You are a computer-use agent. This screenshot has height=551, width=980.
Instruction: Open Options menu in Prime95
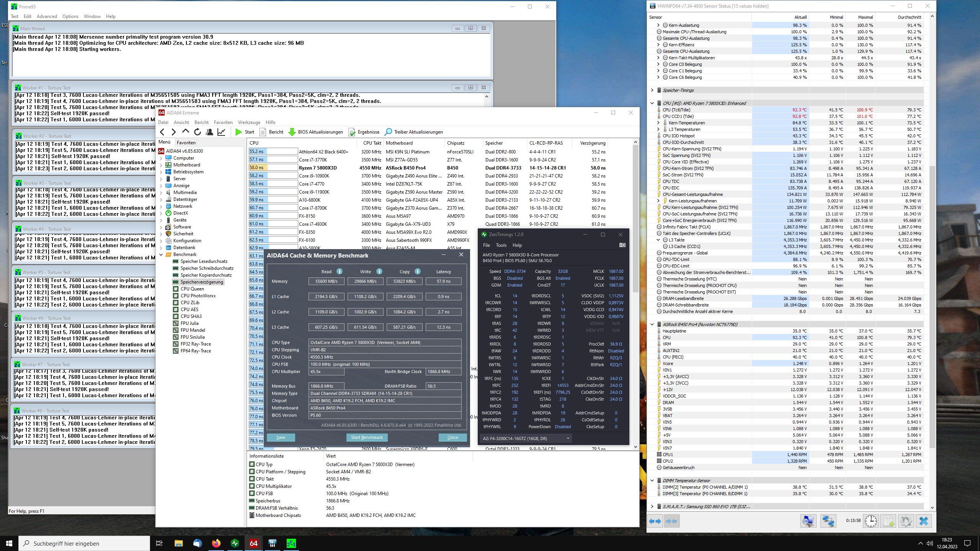(70, 16)
